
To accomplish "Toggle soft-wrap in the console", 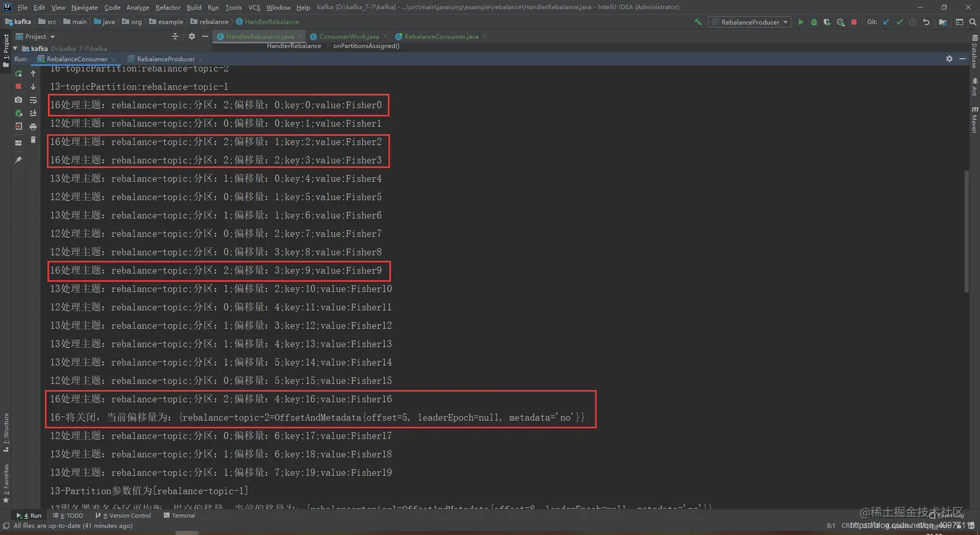I will [33, 100].
